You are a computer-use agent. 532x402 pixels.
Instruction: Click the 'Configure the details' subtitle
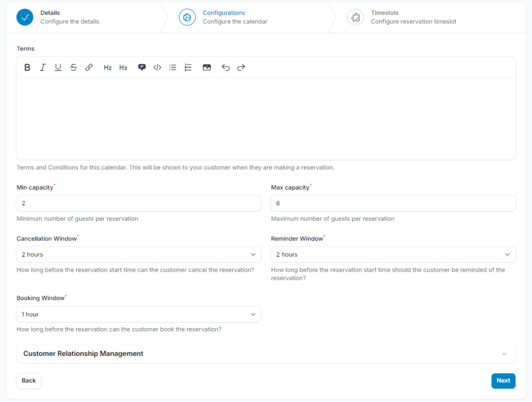(70, 22)
